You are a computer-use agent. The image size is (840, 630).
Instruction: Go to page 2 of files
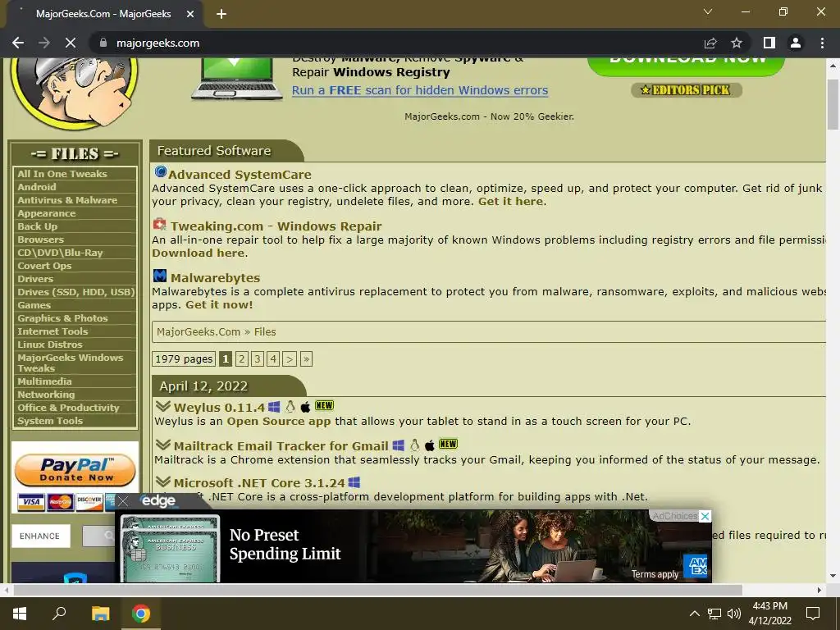242,359
